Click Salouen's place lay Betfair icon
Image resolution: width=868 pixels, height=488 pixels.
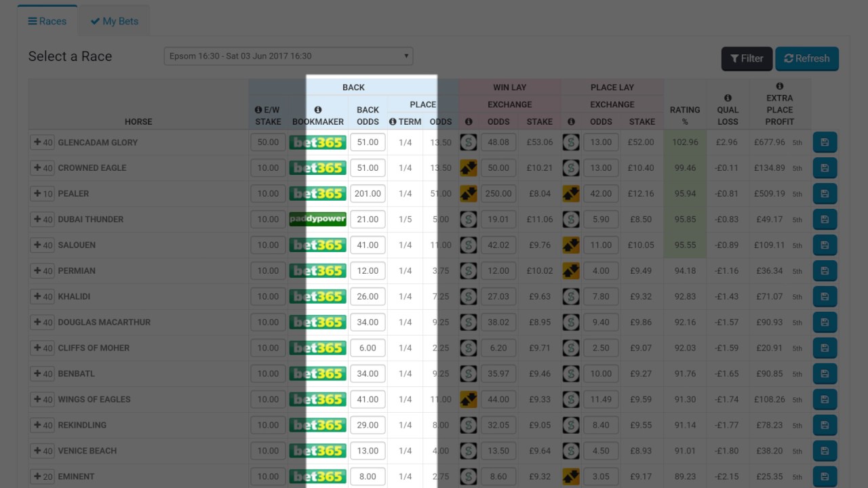pyautogui.click(x=571, y=245)
